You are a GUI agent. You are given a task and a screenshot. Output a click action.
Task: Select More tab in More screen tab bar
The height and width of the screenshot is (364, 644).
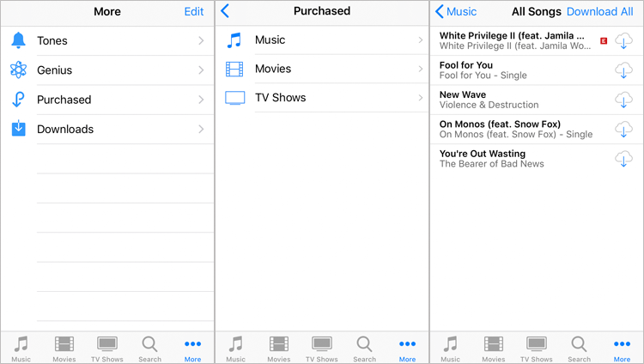point(192,349)
